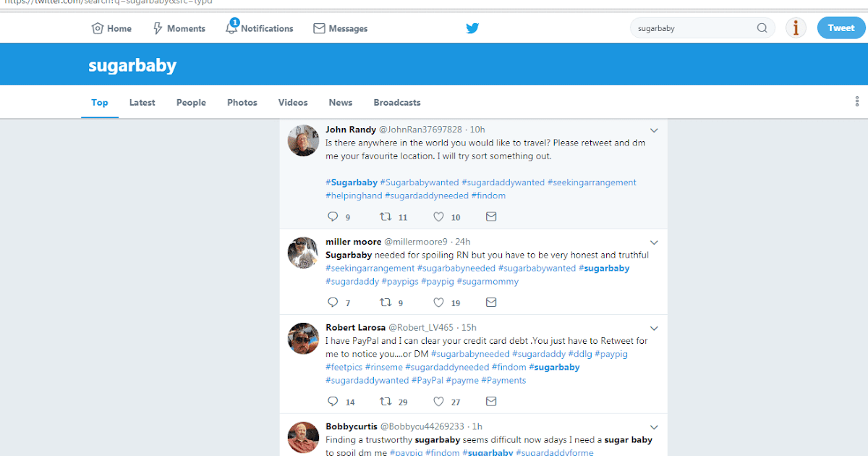Expand miller moore tweet's chevron menu
The width and height of the screenshot is (868, 456).
(654, 242)
